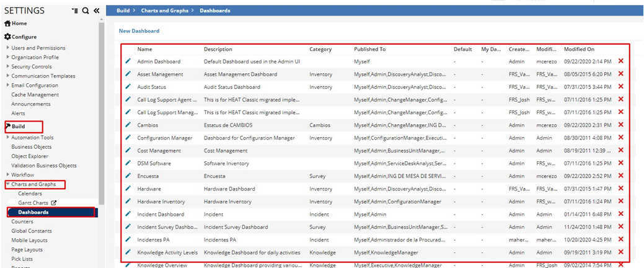Open Business Objects in Build section
The width and height of the screenshot is (644, 268).
click(31, 147)
